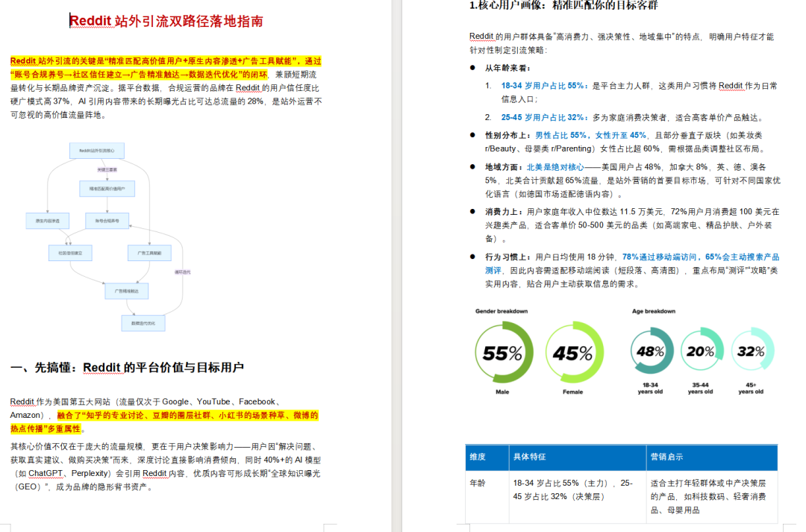This screenshot has width=806, height=532.
Task: Click the '社区信任建立' flowchart node
Action: point(69,253)
